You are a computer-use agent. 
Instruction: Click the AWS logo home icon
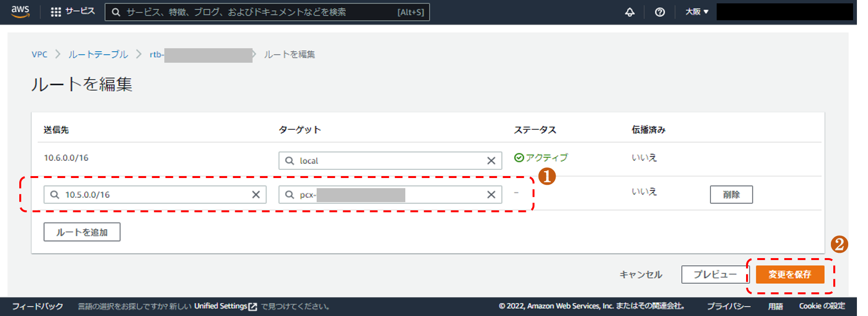coord(20,12)
